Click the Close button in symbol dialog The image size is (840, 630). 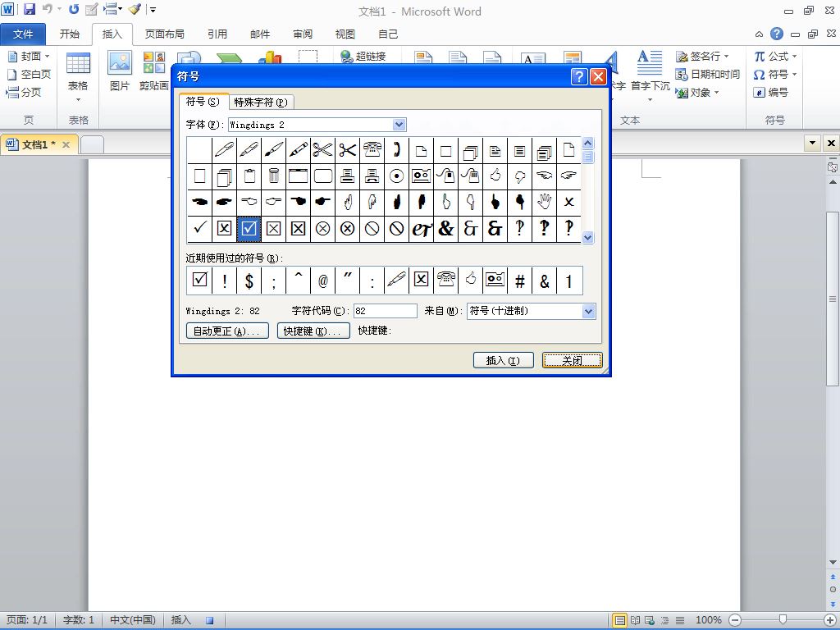pyautogui.click(x=572, y=361)
